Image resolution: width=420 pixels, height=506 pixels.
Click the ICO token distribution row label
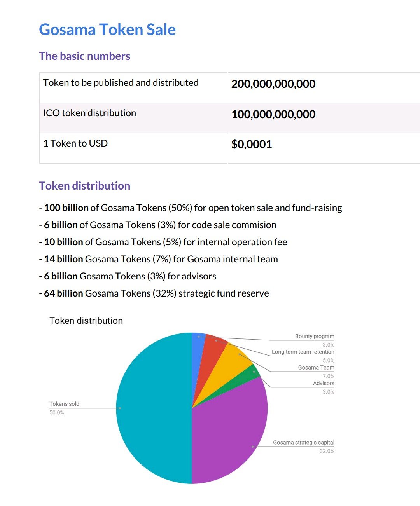click(89, 113)
